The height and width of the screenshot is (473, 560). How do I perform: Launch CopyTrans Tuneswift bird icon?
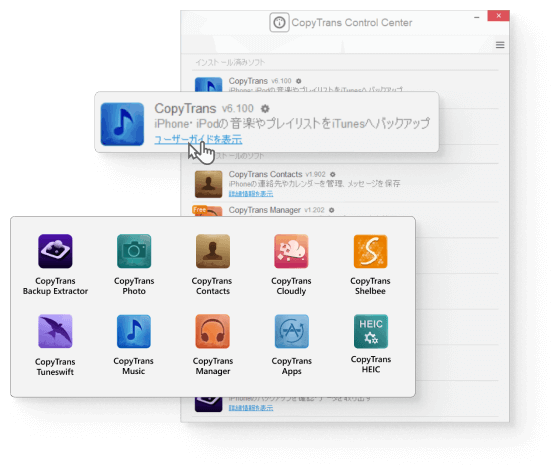click(55, 331)
